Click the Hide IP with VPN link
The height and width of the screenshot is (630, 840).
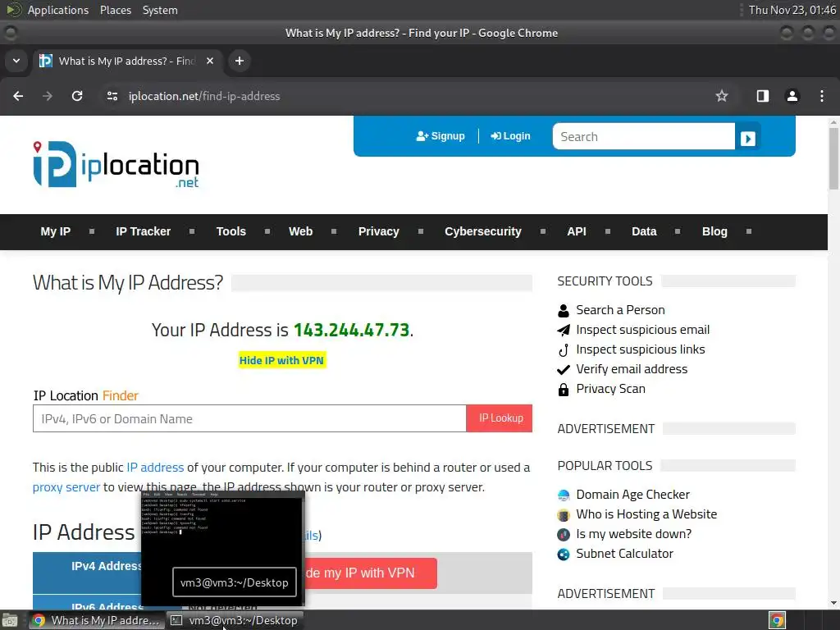282,361
